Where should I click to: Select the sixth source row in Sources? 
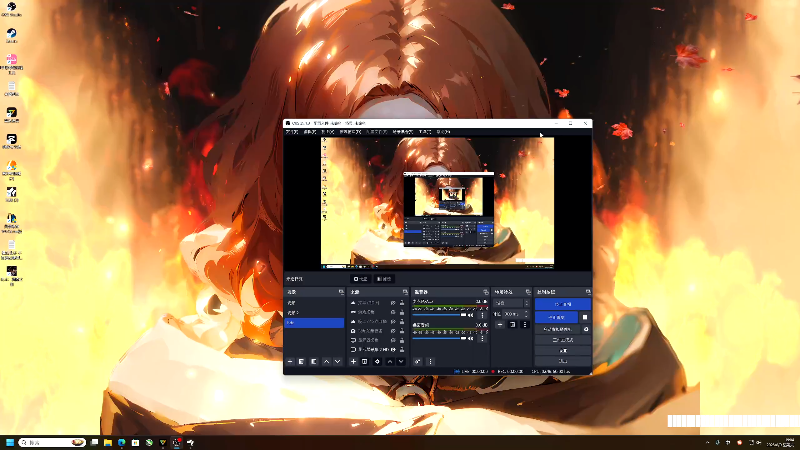[378, 349]
